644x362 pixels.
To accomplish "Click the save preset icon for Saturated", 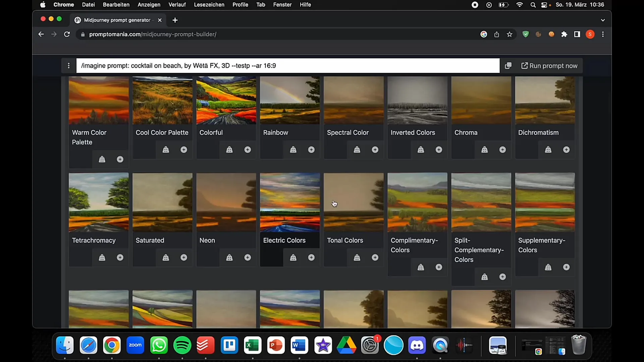I will click(x=166, y=257).
